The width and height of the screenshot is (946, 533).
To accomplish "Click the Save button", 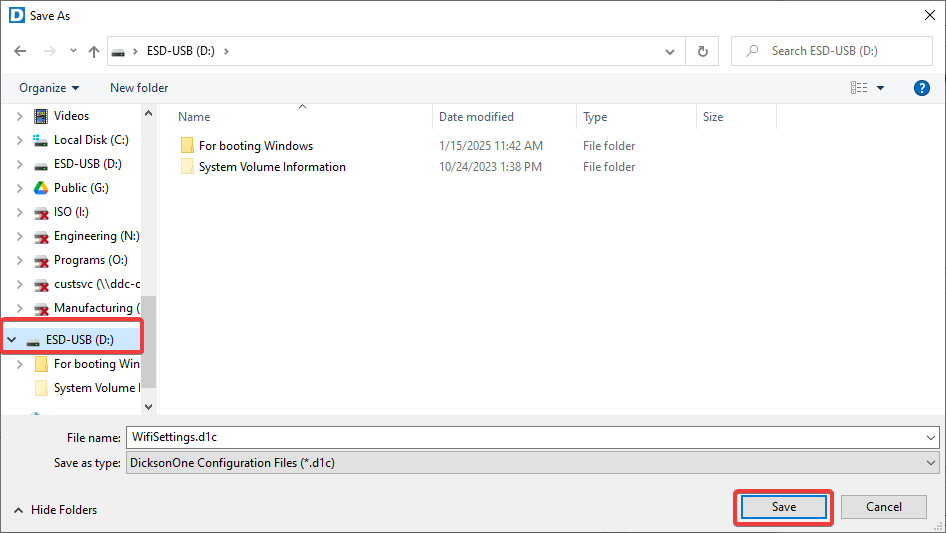I will coord(783,507).
